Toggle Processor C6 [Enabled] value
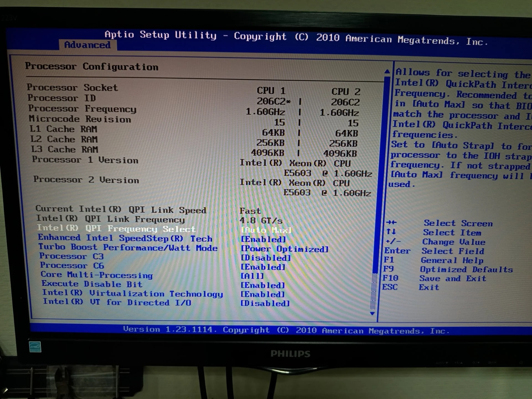This screenshot has height=399, width=532. click(263, 267)
